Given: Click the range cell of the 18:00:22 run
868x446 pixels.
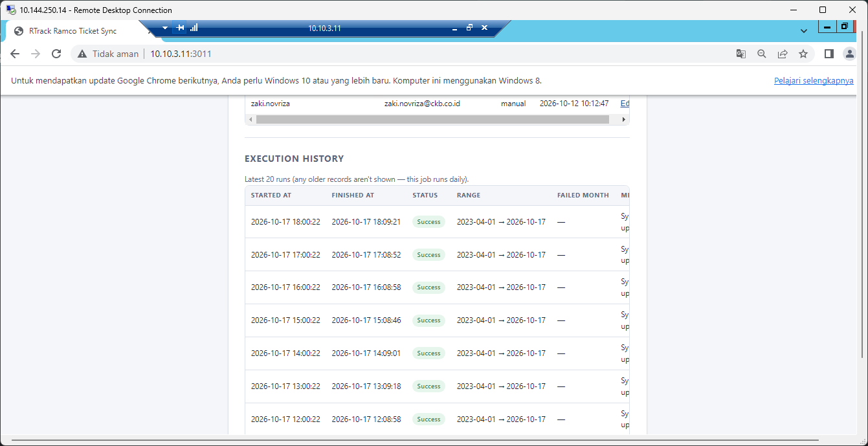Looking at the screenshot, I should pyautogui.click(x=501, y=222).
